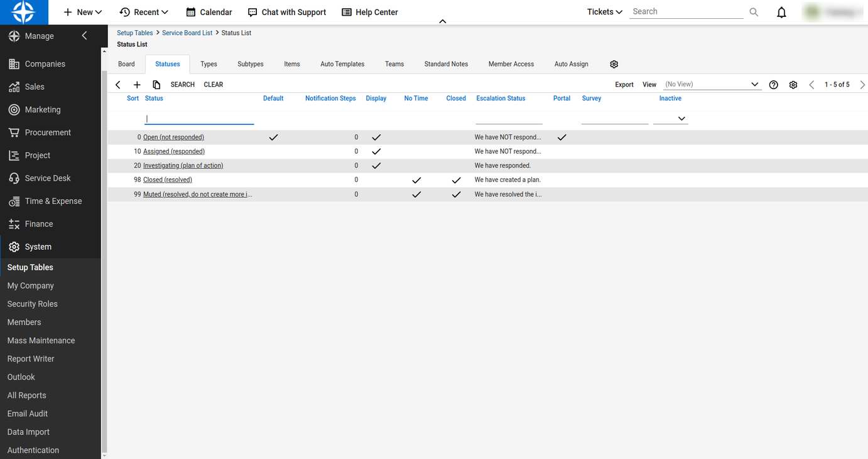
Task: Click the add new status plus icon
Action: pos(137,85)
